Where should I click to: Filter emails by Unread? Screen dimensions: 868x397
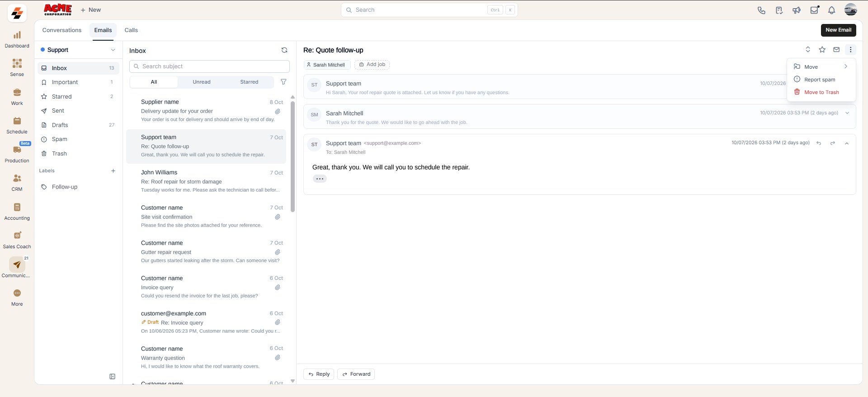pyautogui.click(x=202, y=82)
